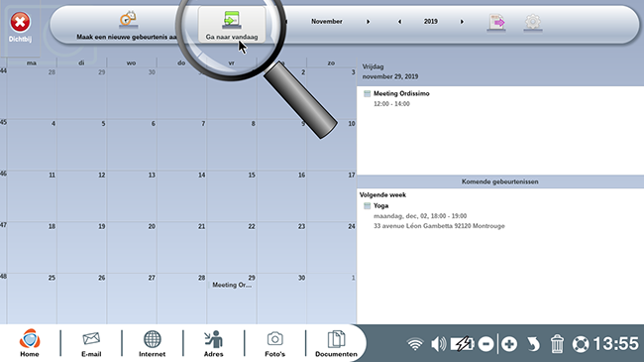This screenshot has width=644, height=362.
Task: Click the zoom in plus icon
Action: [x=509, y=344]
